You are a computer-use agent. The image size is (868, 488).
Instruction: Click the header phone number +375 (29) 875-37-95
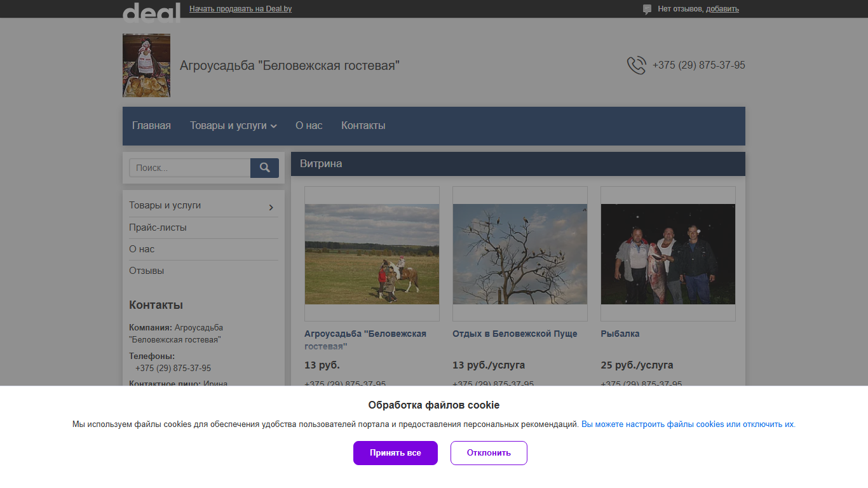point(699,65)
